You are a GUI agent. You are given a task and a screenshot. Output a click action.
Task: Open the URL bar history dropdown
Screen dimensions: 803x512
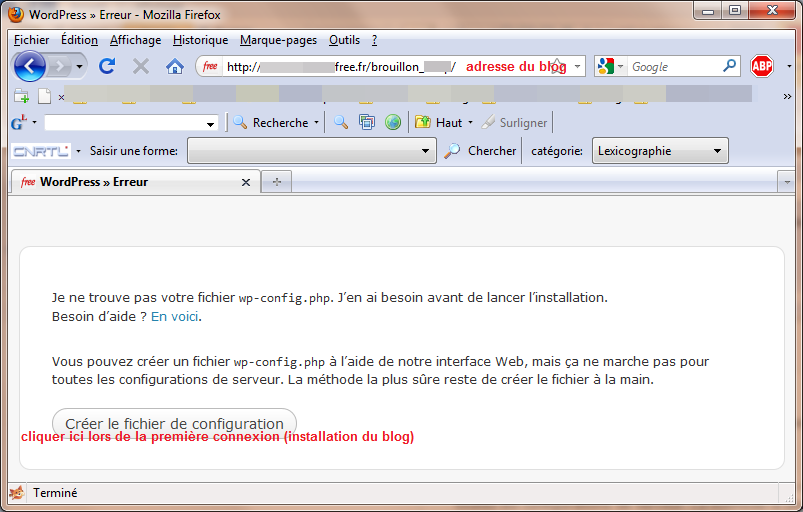(x=577, y=67)
